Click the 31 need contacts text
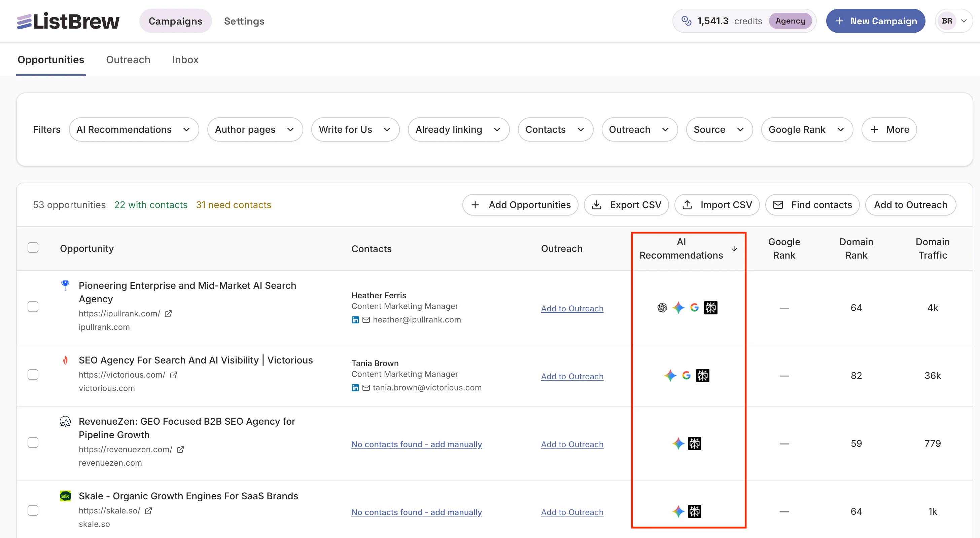 coord(234,205)
